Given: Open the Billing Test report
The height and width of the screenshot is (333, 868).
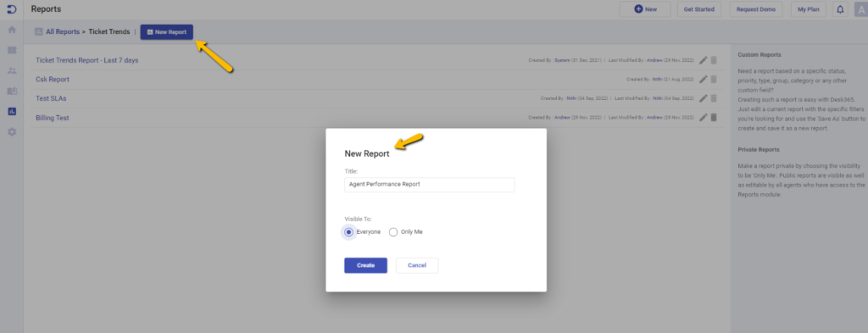Looking at the screenshot, I should point(52,118).
